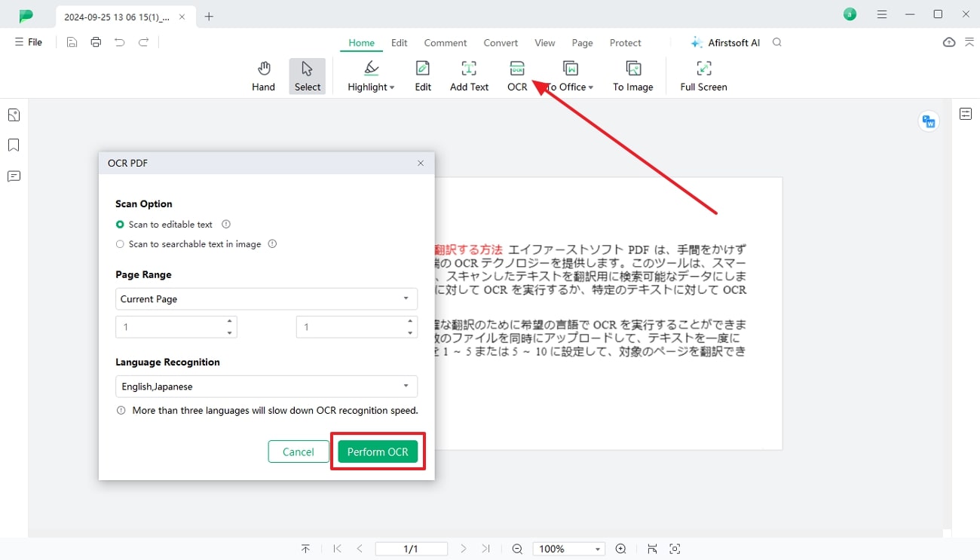Open Afirstsoft AI assistant

pos(725,43)
